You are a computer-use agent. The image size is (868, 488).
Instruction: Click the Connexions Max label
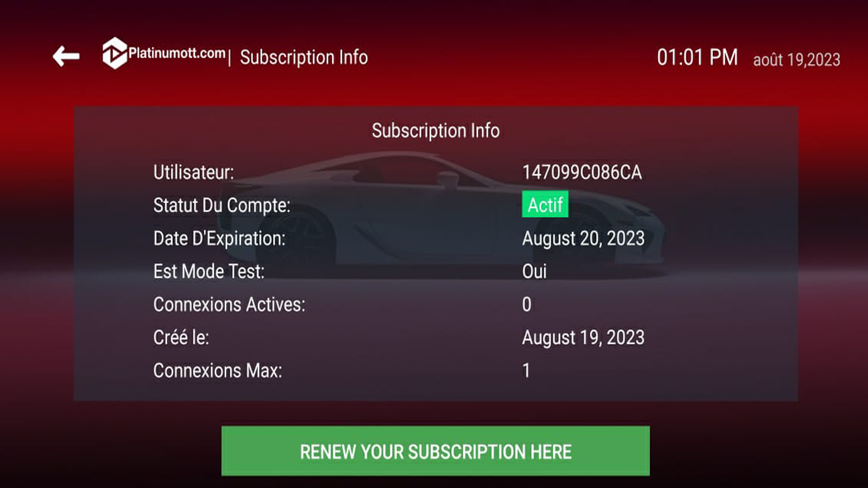[x=218, y=371]
